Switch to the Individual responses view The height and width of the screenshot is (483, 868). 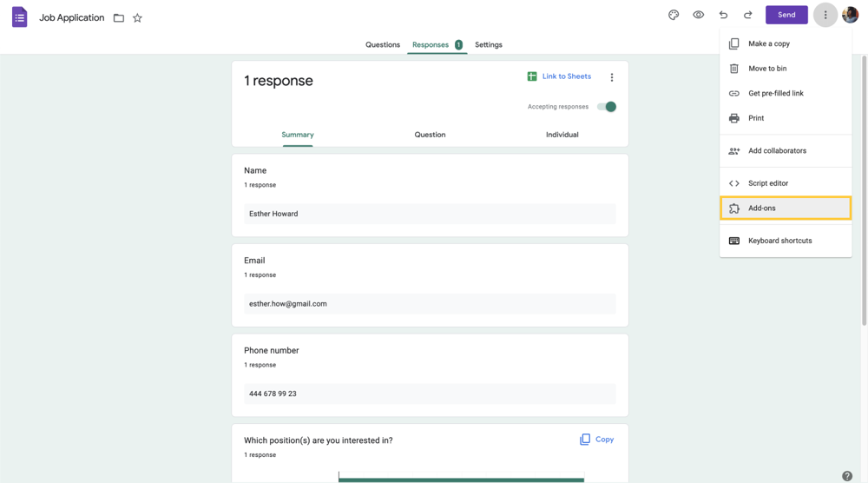562,135
